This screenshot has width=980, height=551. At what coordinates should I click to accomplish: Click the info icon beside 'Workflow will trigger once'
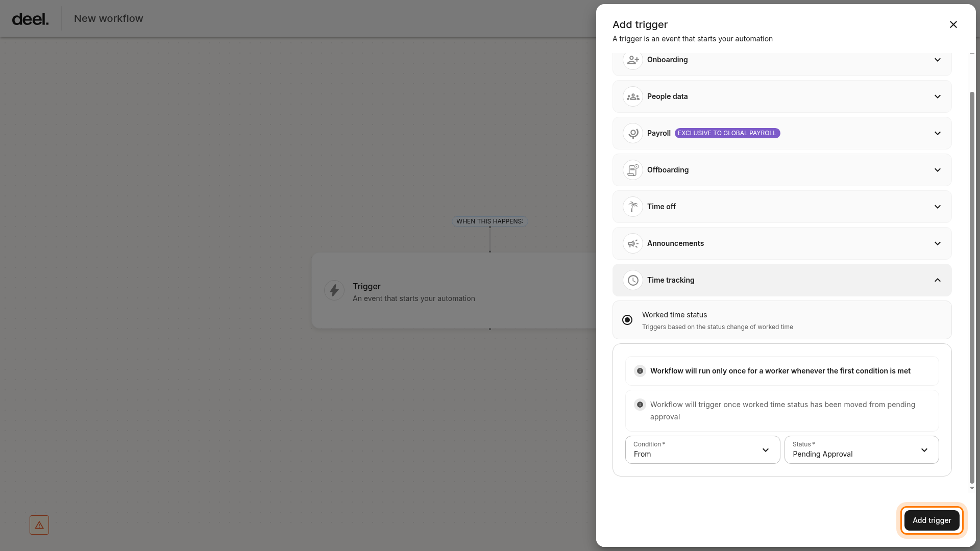(x=640, y=405)
